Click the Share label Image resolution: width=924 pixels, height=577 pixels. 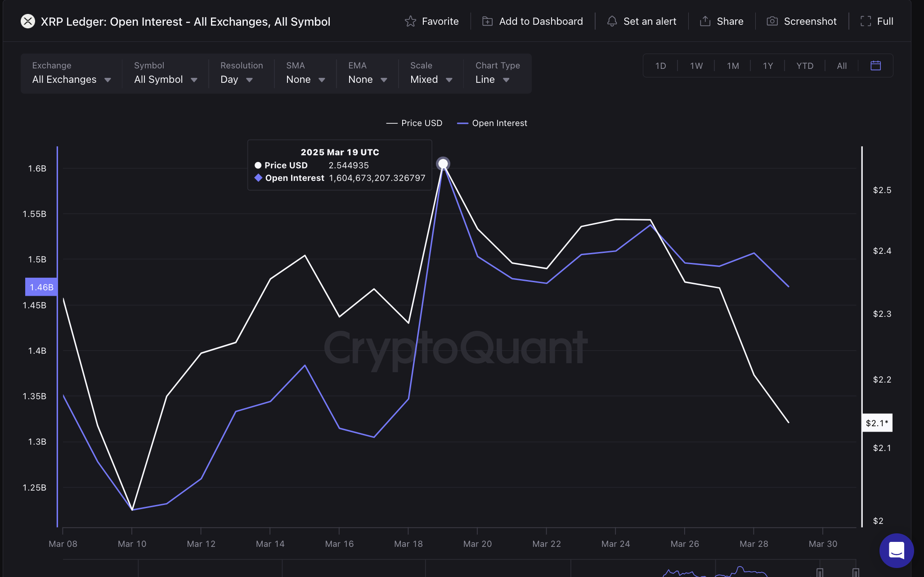tap(730, 21)
